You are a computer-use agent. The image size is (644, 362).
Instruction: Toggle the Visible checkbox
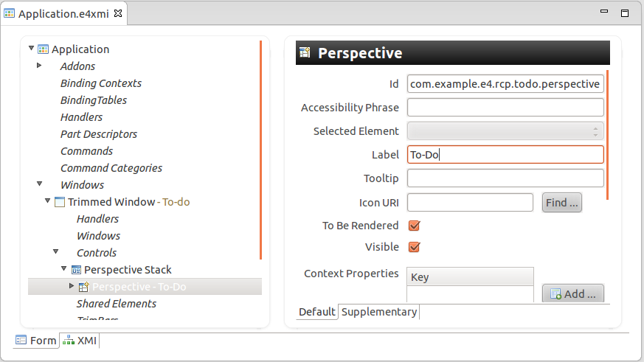[414, 247]
